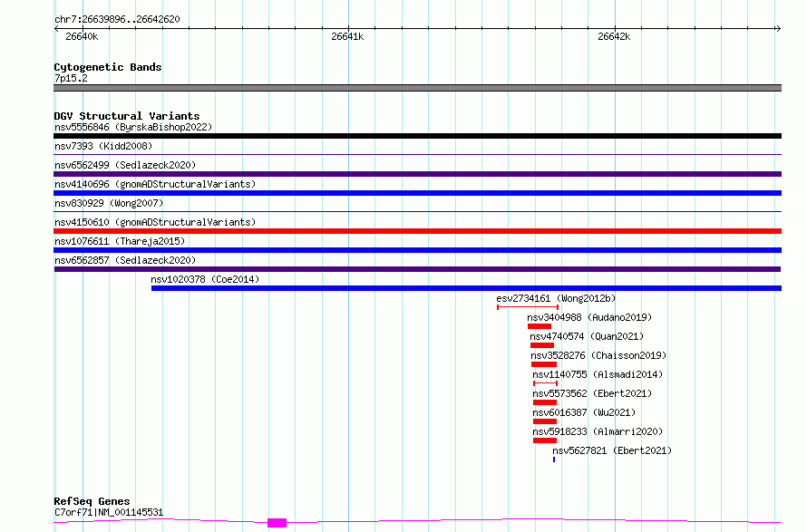
Task: Click the nsv6562499 (Sedlazeck2020) label
Action: click(125, 165)
